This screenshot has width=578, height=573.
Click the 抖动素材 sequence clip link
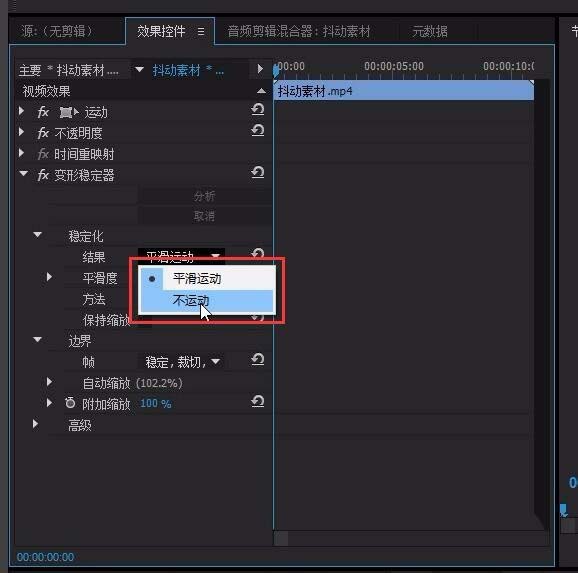click(188, 70)
